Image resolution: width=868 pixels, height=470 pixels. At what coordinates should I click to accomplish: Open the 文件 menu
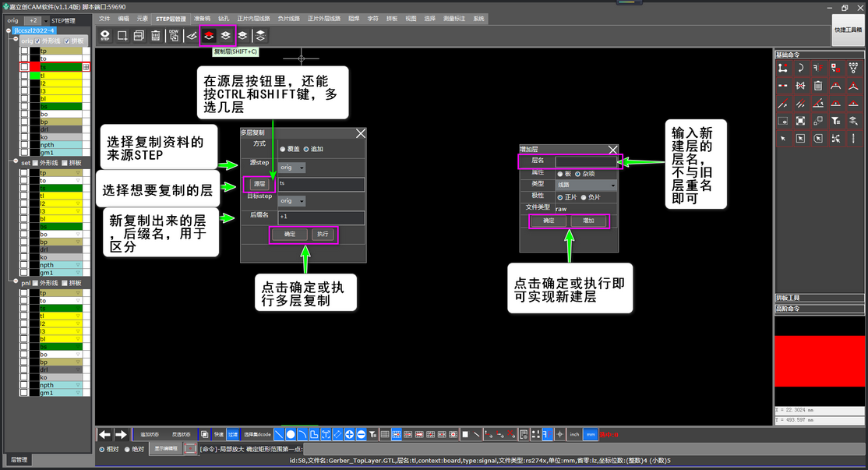[104, 19]
